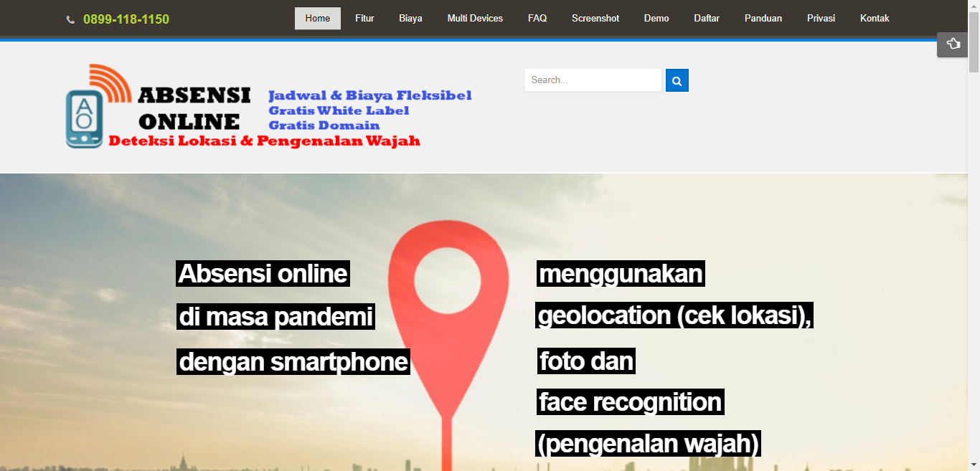The height and width of the screenshot is (471, 980).
Task: Click the '(pengenalan wajah)' banner text
Action: pos(648,444)
